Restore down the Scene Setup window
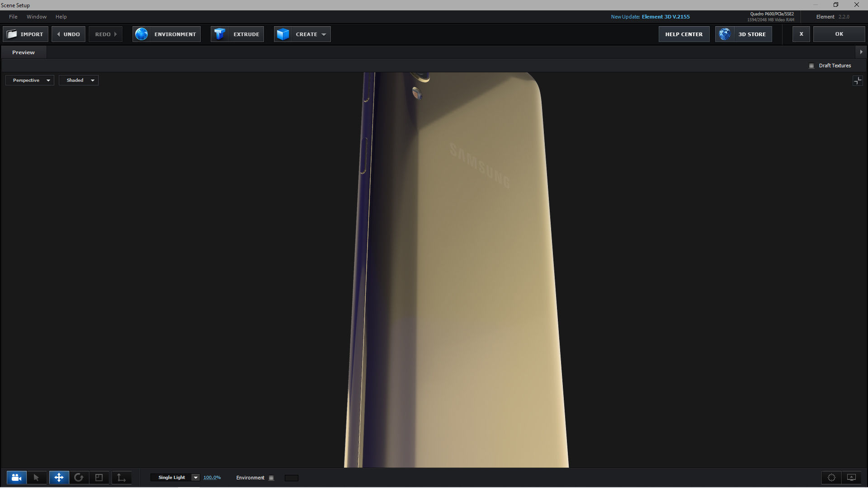 836,5
